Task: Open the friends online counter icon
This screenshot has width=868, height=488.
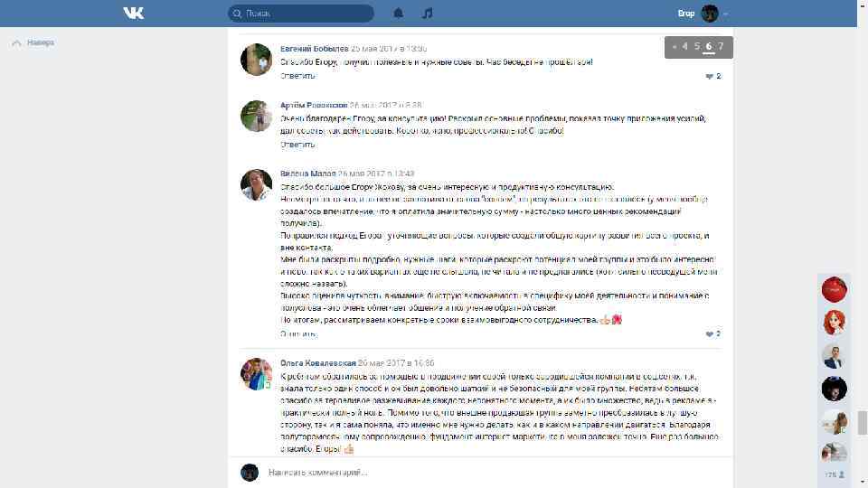Action: tap(842, 474)
